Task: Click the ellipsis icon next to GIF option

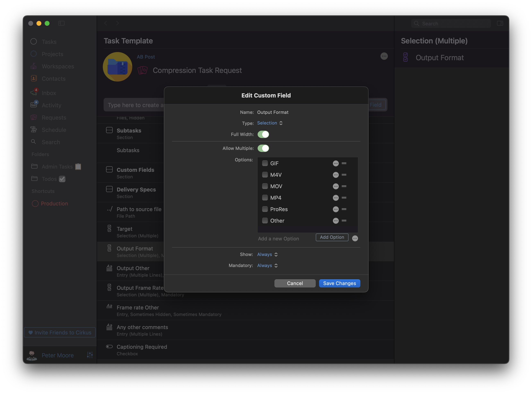Action: coord(335,163)
